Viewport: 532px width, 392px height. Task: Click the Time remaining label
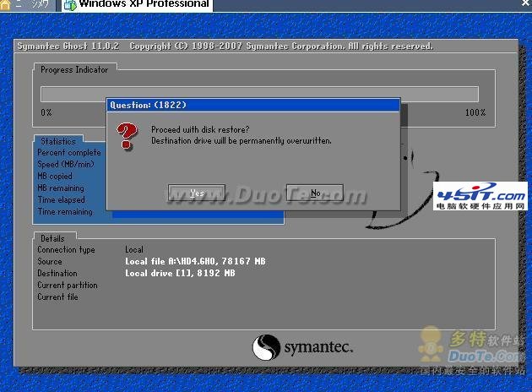pos(65,212)
